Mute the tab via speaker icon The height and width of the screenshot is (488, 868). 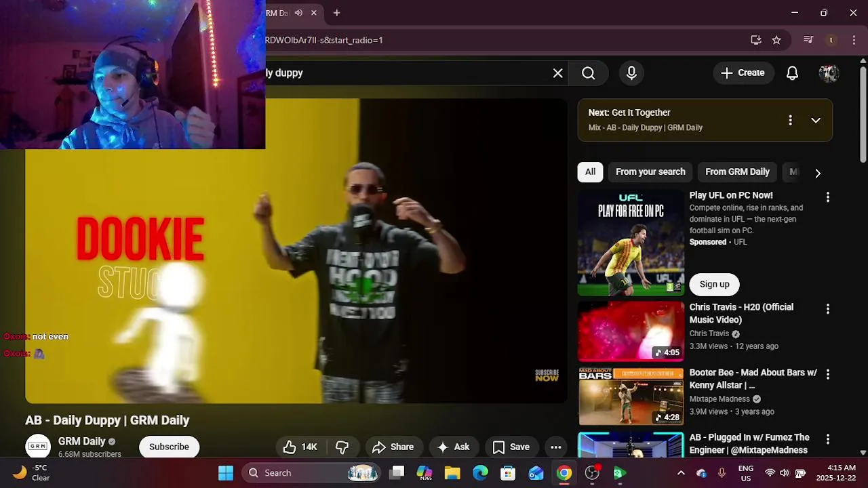pyautogui.click(x=298, y=13)
